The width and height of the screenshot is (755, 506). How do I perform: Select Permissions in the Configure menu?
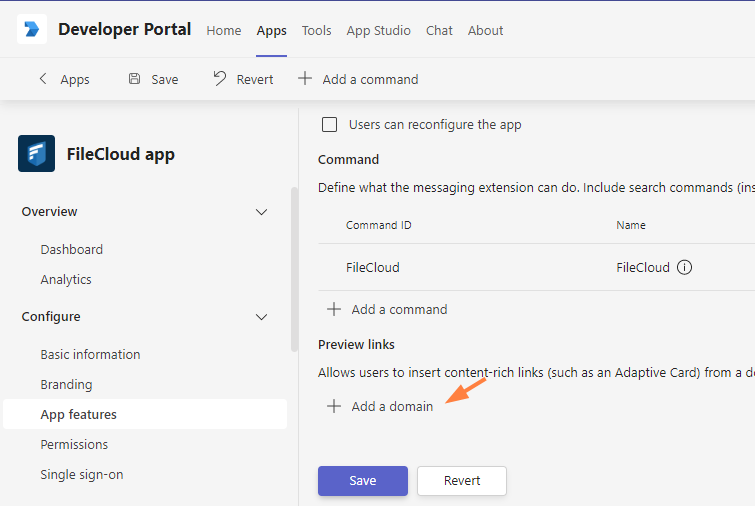pos(74,444)
